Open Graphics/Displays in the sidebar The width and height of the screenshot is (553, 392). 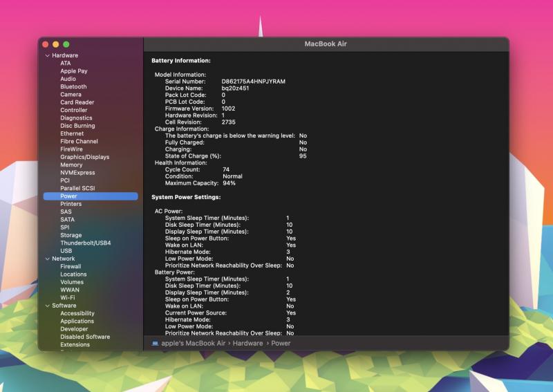click(x=84, y=157)
